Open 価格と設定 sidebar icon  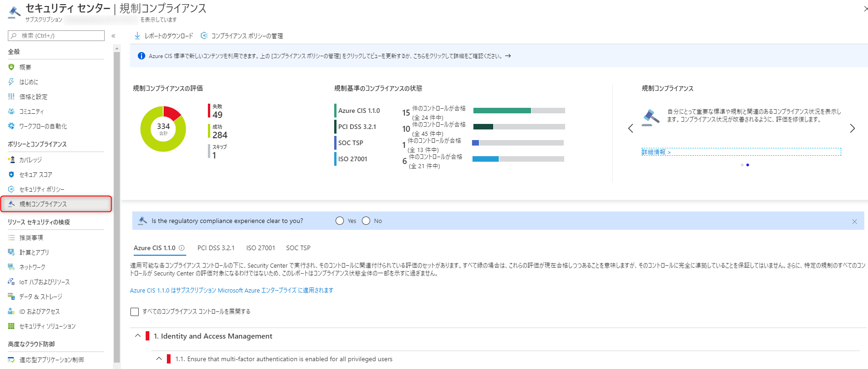tap(11, 96)
